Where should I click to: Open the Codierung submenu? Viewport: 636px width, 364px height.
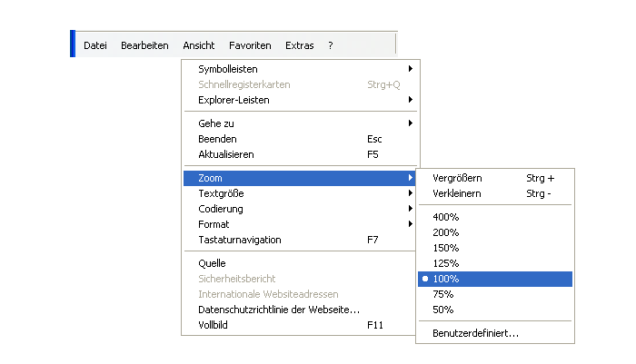pos(300,209)
